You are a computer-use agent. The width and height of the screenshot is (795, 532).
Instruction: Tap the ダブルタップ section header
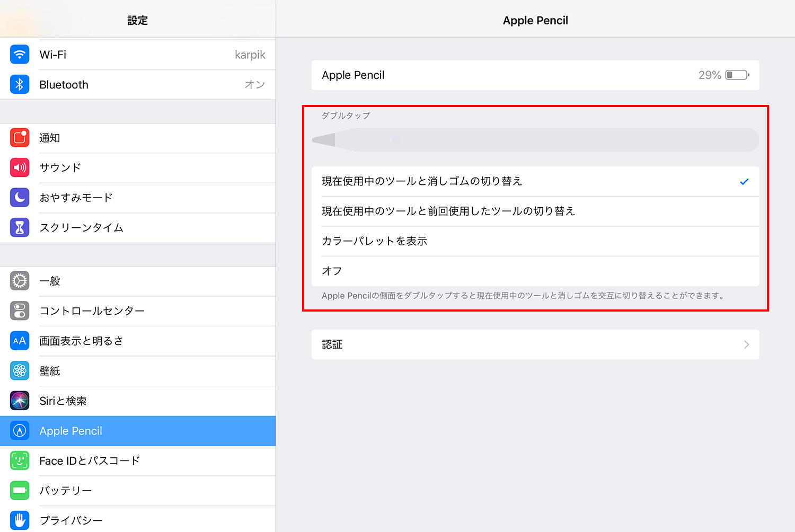coord(346,116)
